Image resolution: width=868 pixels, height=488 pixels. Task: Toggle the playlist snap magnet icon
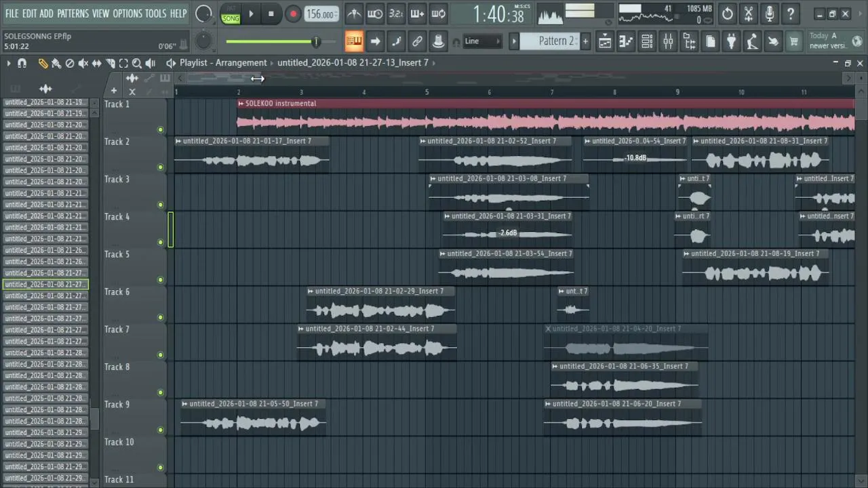point(22,63)
